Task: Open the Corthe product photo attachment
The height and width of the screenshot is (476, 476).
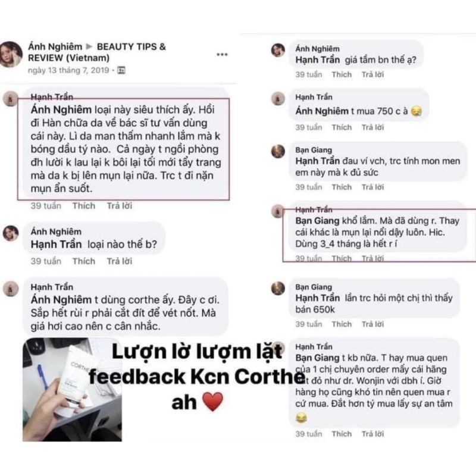Action: pos(72,390)
